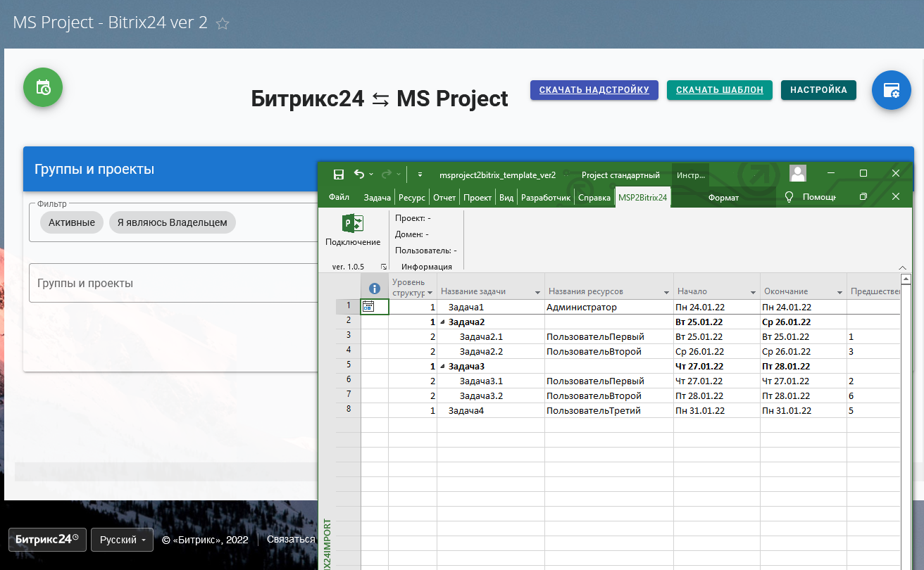The image size is (924, 570).
Task: Click the СКАЧАТЬ ШАБЛОН button
Action: [x=719, y=90]
